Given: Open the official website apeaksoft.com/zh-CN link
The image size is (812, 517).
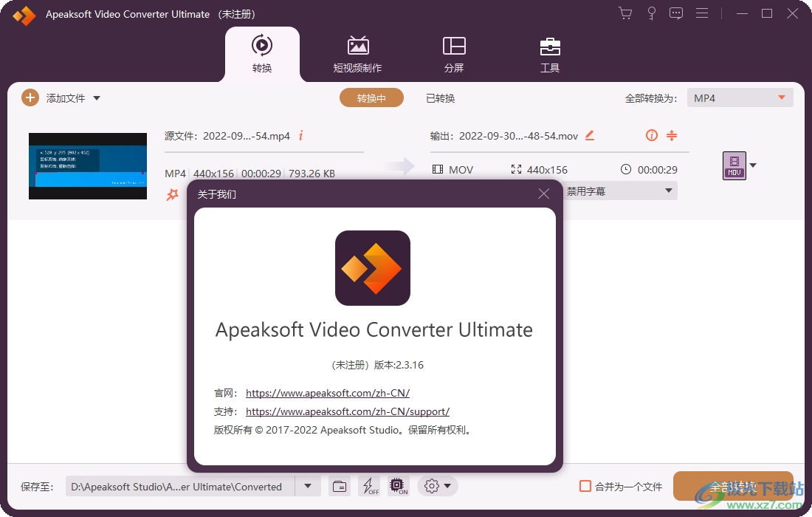Looking at the screenshot, I should [328, 393].
